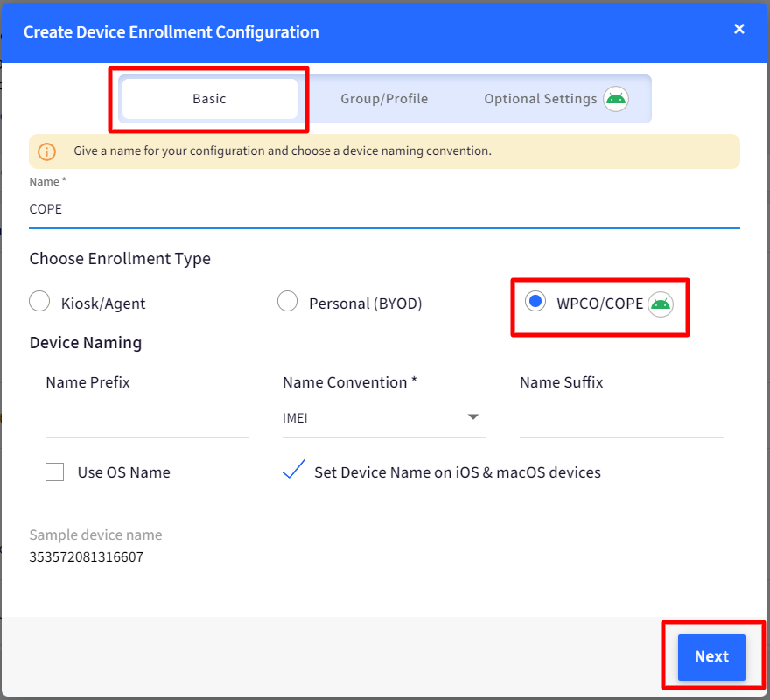Select the Kiosk/Agent enrollment type
The width and height of the screenshot is (770, 700).
[39, 301]
